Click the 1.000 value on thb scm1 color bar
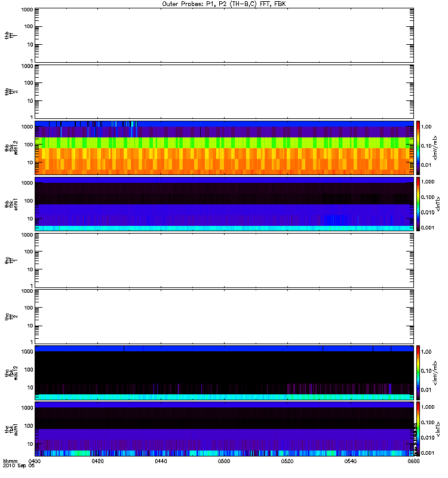The height and width of the screenshot is (478, 448). pos(428,182)
